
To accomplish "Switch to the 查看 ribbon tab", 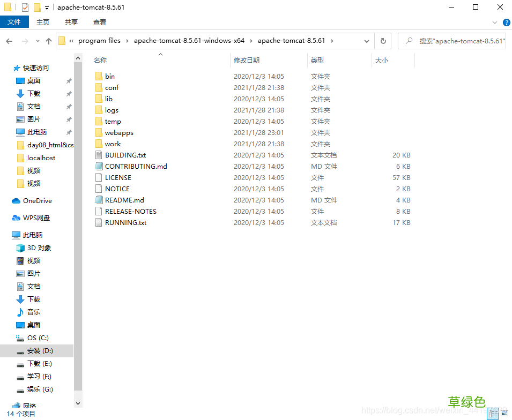I will tap(100, 22).
